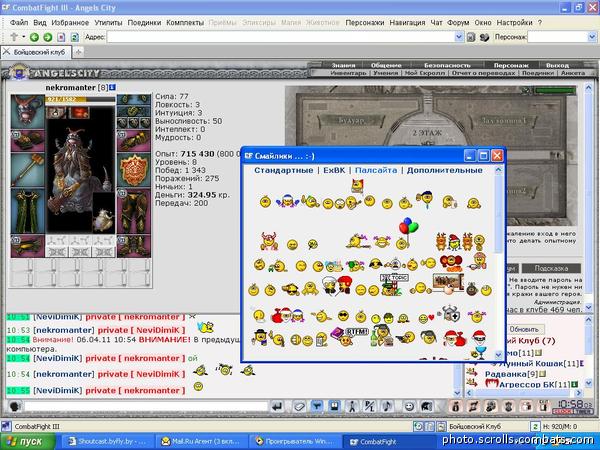
Task: Click the Обновить button in user list
Action: pyautogui.click(x=523, y=329)
